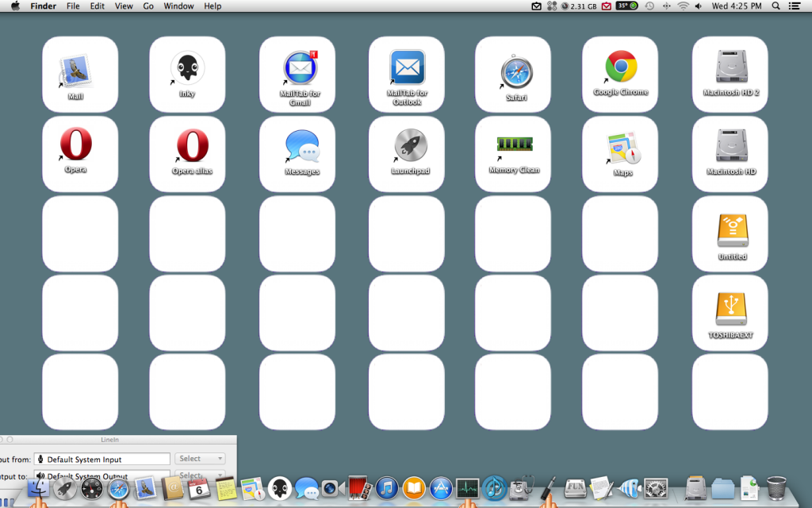Select the TOSHIBAEXT USB drive
Image resolution: width=812 pixels, height=508 pixels.
coord(730,310)
